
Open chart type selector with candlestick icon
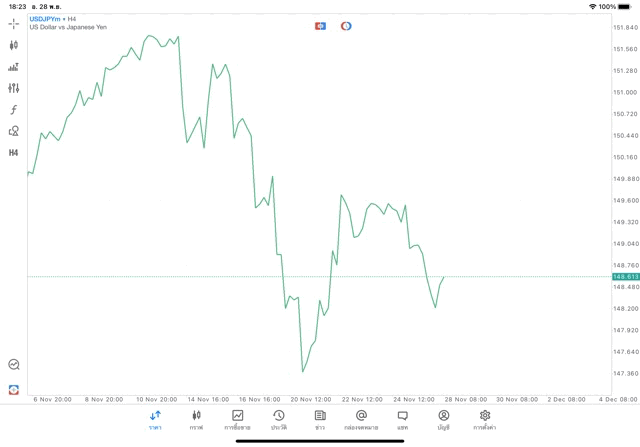[14, 45]
